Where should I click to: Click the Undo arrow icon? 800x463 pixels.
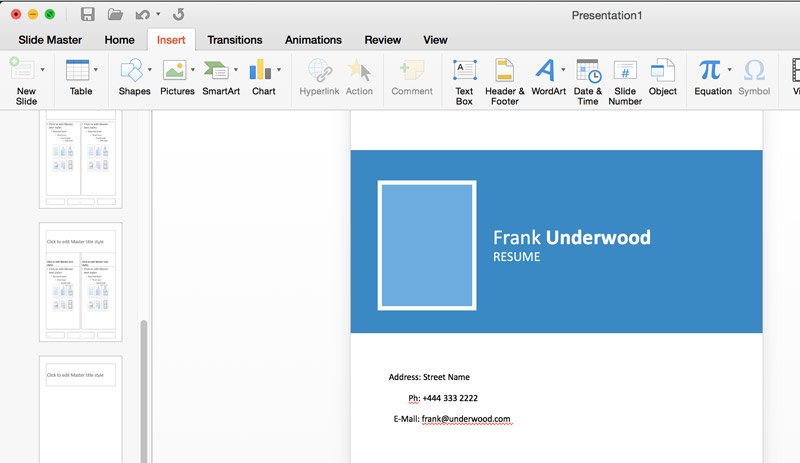point(143,15)
